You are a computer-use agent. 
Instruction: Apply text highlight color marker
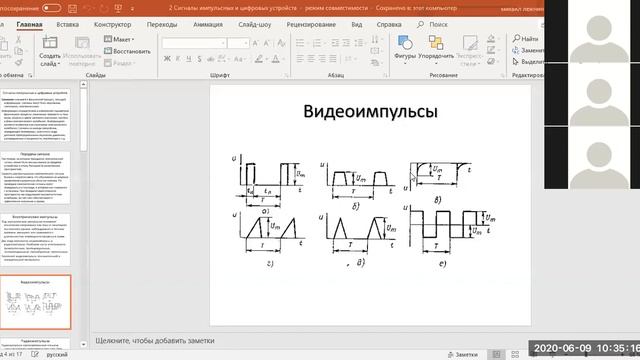259,59
